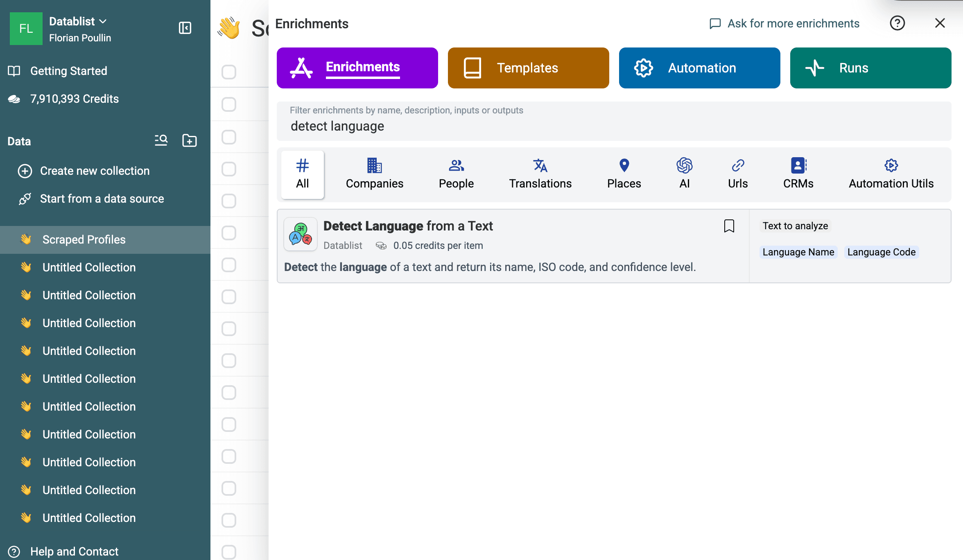Filter by Urls category
This screenshot has height=560, width=963.
click(738, 174)
